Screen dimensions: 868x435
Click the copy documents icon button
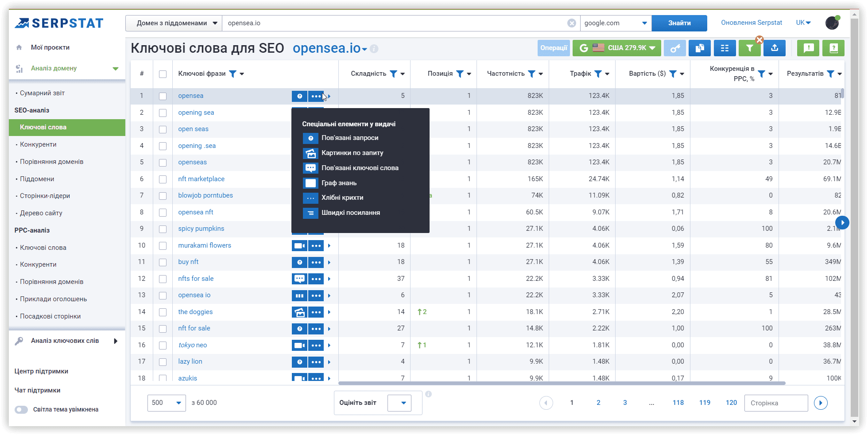pyautogui.click(x=700, y=48)
